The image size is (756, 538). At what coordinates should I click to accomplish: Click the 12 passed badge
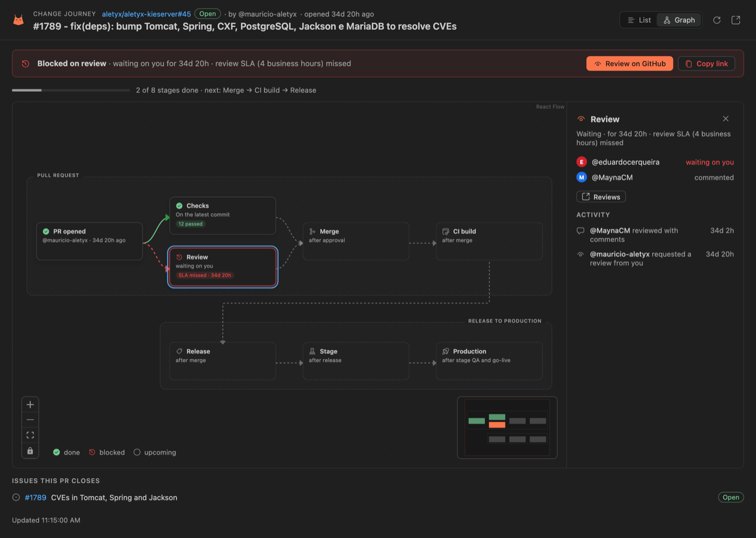coord(191,224)
